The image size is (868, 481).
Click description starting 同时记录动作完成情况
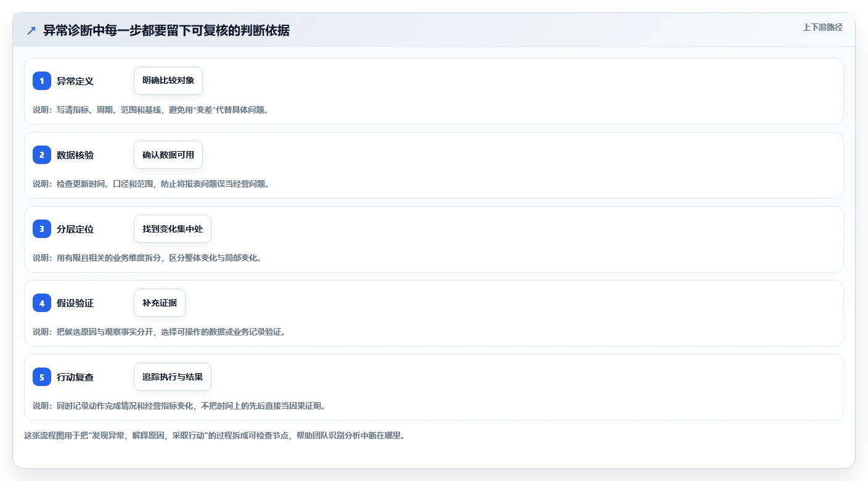tap(179, 406)
